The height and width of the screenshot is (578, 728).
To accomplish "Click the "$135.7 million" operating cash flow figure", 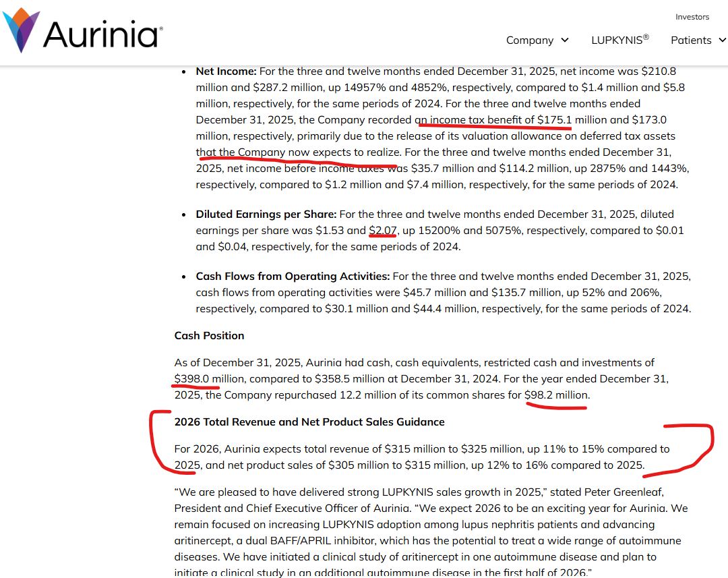I will (525, 292).
